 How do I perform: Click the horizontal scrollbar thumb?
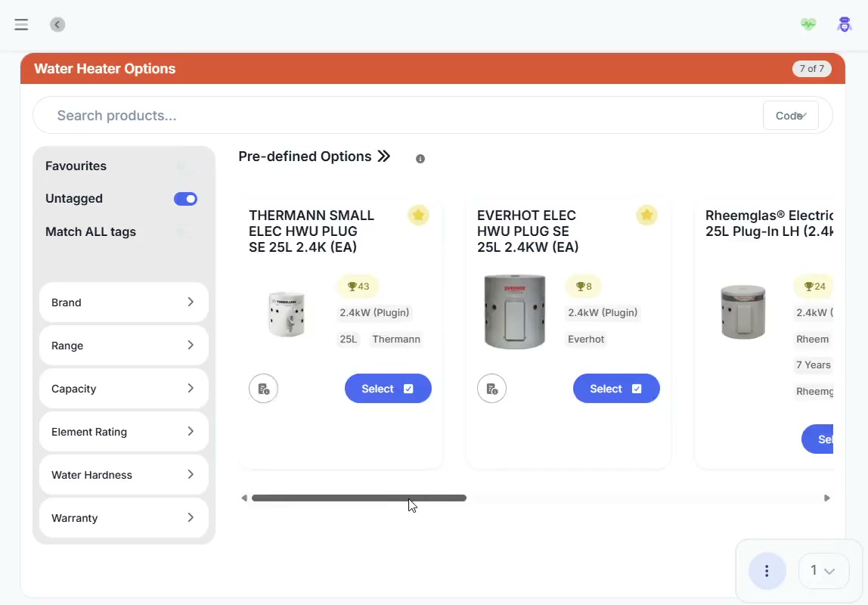[358, 498]
